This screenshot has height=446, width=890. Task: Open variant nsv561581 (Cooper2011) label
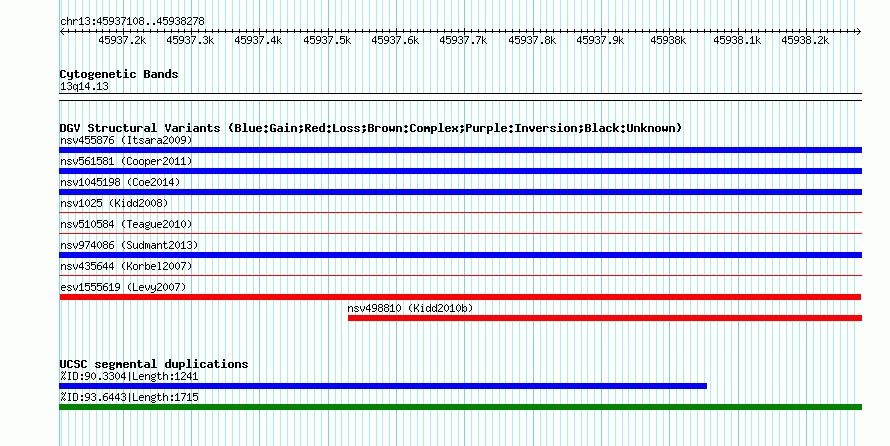coord(126,161)
